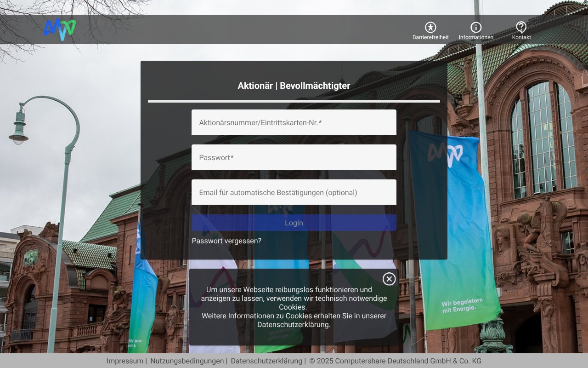Click the Aktionär | Bevollmächtigter heading
Image resolution: width=588 pixels, height=368 pixels.
(x=294, y=86)
